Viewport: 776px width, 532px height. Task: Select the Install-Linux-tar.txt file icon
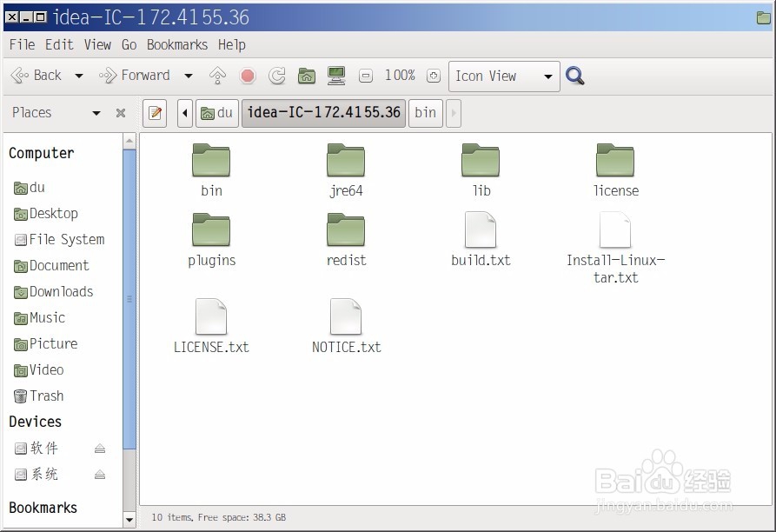(x=615, y=229)
